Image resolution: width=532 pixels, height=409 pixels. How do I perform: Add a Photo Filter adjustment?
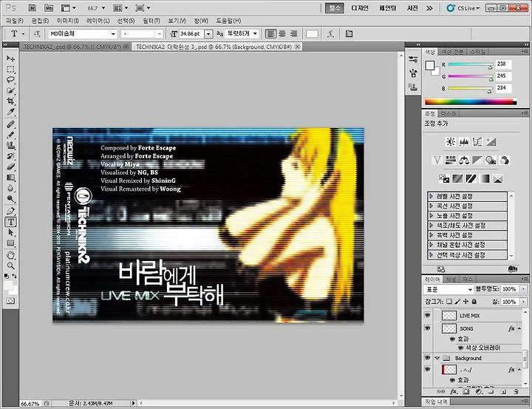(x=491, y=160)
